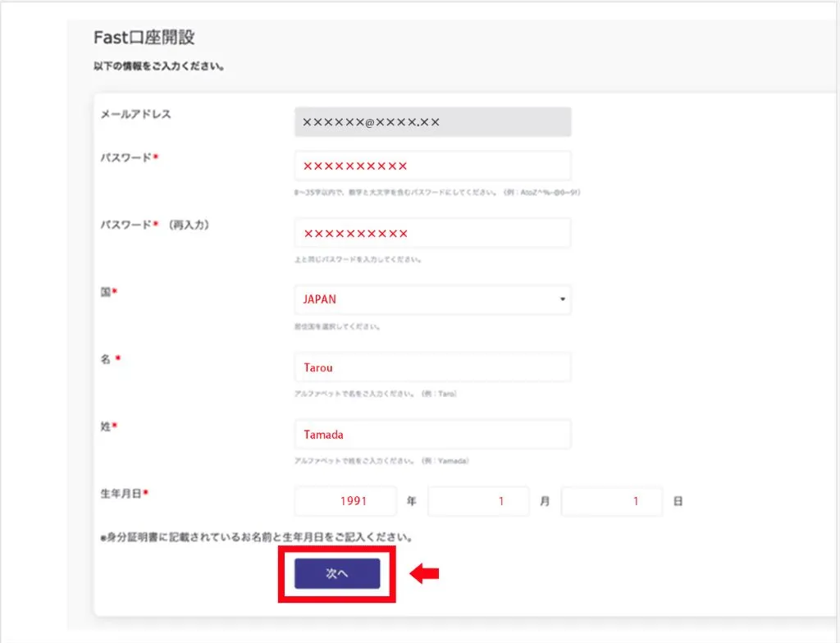840x643 pixels.
Task: Click the grayed-out email address field
Action: [x=432, y=121]
